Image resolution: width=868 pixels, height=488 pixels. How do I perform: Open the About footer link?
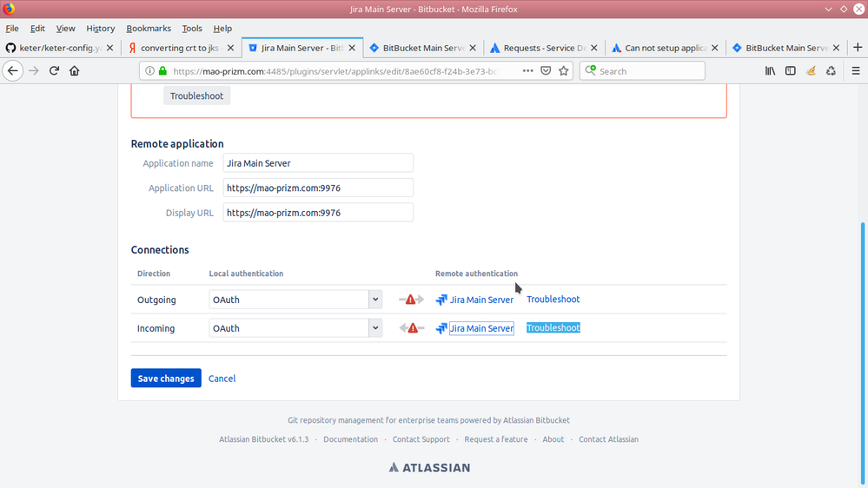[553, 439]
